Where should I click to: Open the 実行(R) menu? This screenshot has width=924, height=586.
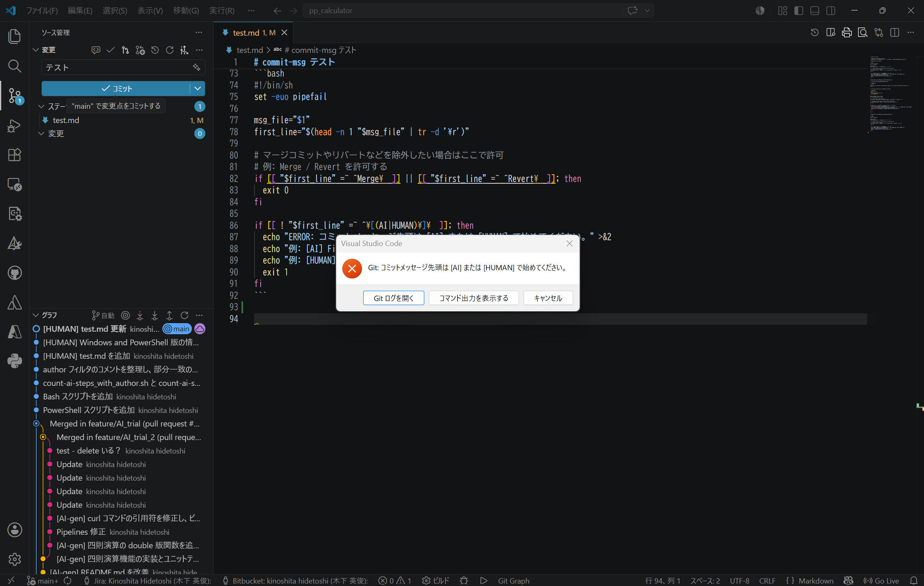(222, 11)
